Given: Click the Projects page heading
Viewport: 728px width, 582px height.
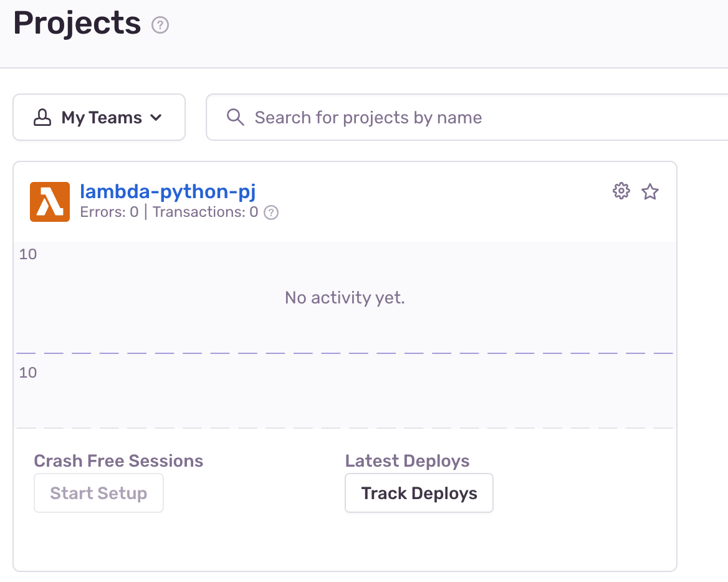Looking at the screenshot, I should (77, 24).
